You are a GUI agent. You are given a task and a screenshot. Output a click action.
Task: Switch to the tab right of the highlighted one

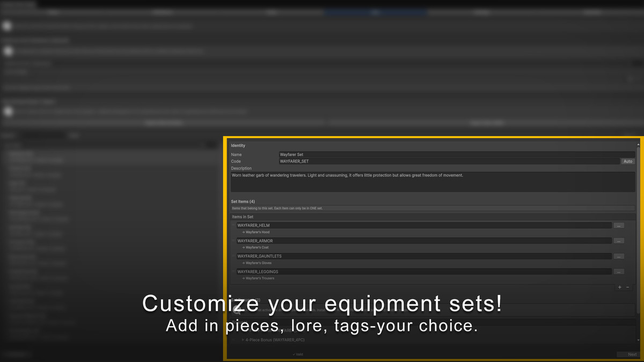481,12
